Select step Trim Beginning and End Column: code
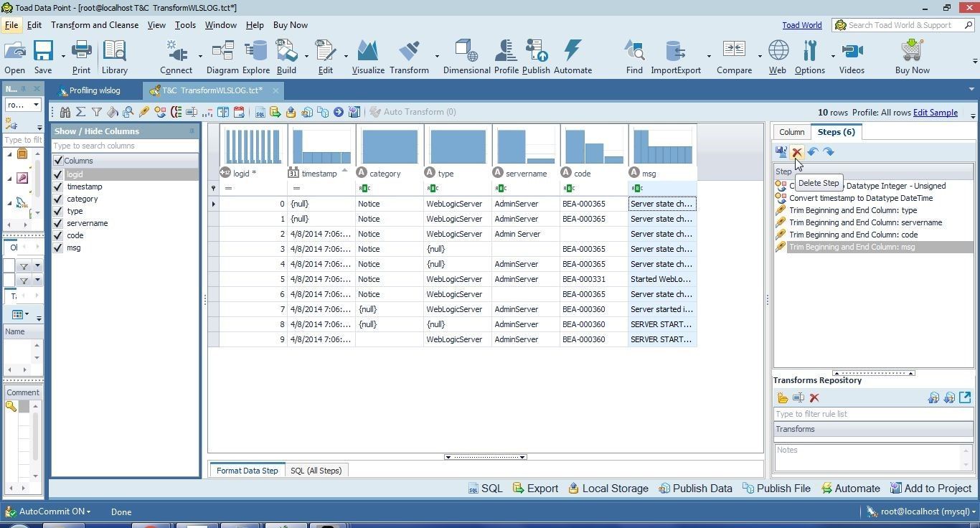This screenshot has height=528, width=980. coord(853,235)
